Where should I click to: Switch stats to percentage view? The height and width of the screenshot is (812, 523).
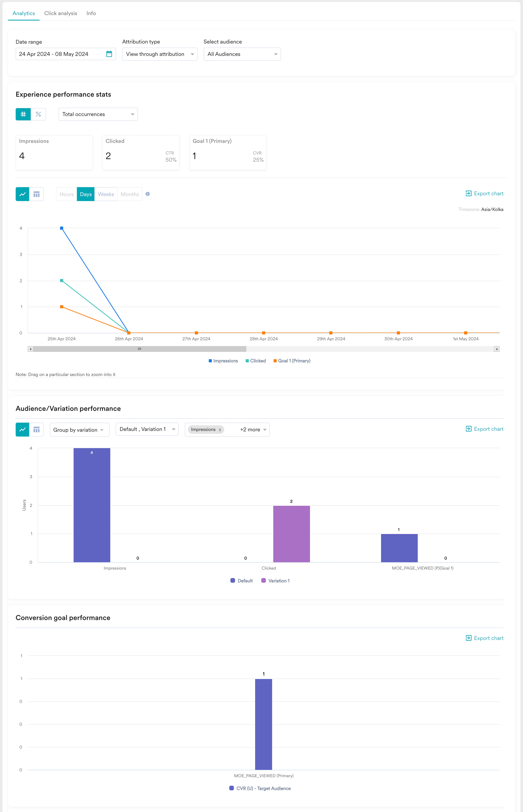(x=38, y=114)
